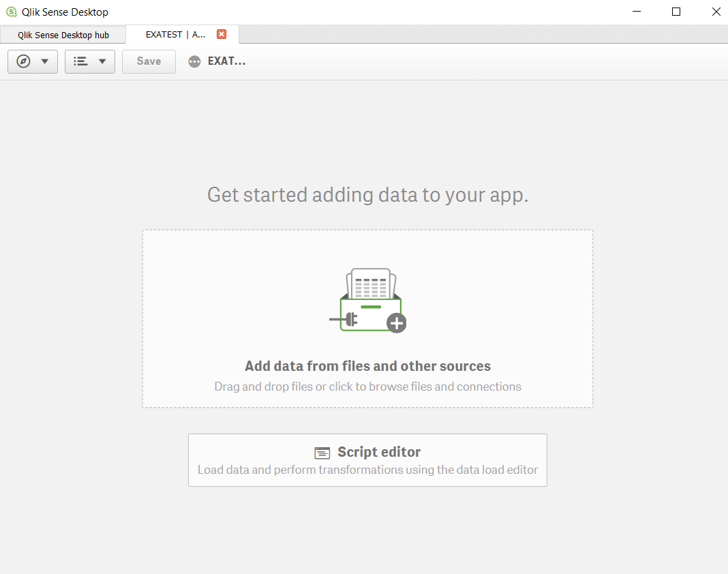Viewport: 728px width, 574px height.
Task: Close the EXATEST tab with red X
Action: pyautogui.click(x=222, y=34)
